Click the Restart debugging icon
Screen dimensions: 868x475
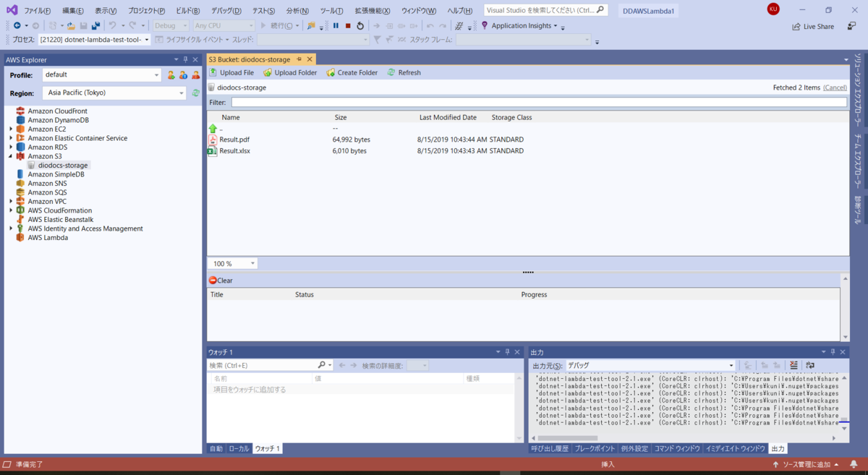360,25
